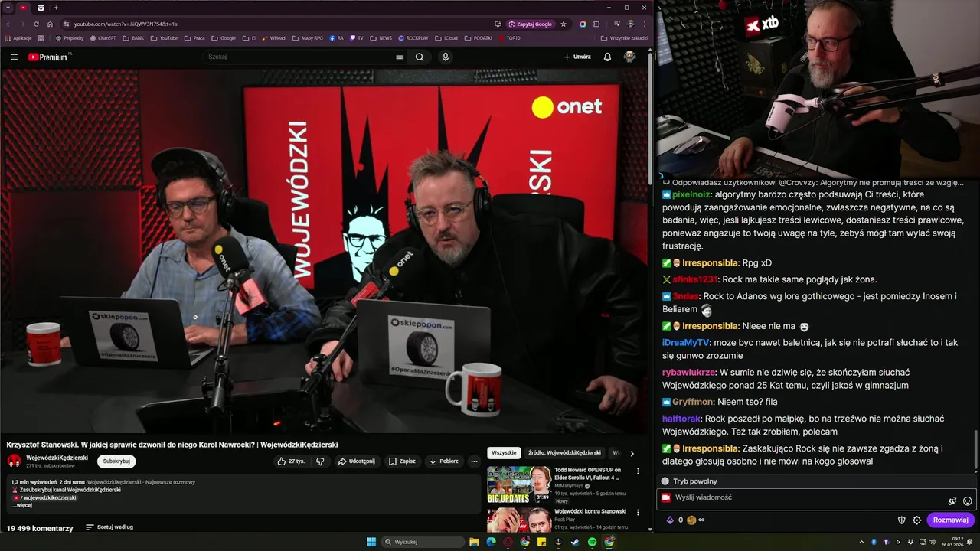980x551 pixels.
Task: Open NEWS bookmarks folder
Action: pyautogui.click(x=381, y=37)
